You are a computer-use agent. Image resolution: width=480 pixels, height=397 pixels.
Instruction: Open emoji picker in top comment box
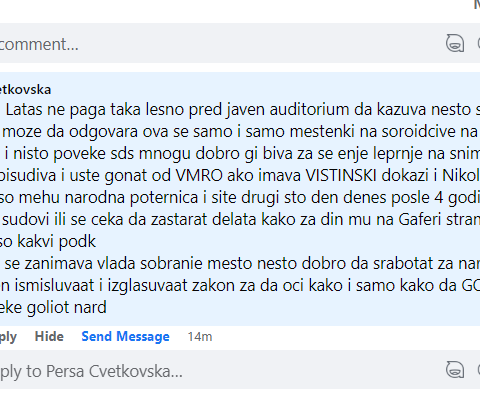point(478,43)
